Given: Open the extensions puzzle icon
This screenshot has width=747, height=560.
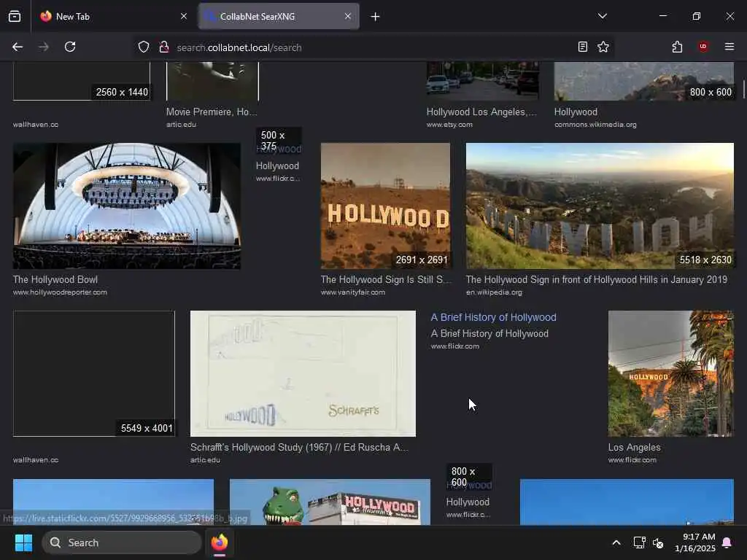Looking at the screenshot, I should coord(677,47).
